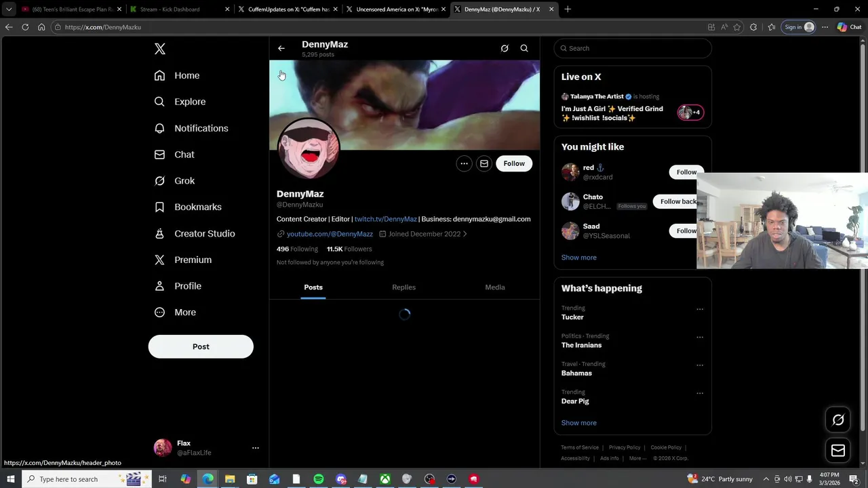Open the floating Grok button
The image size is (868, 488).
coord(838,420)
